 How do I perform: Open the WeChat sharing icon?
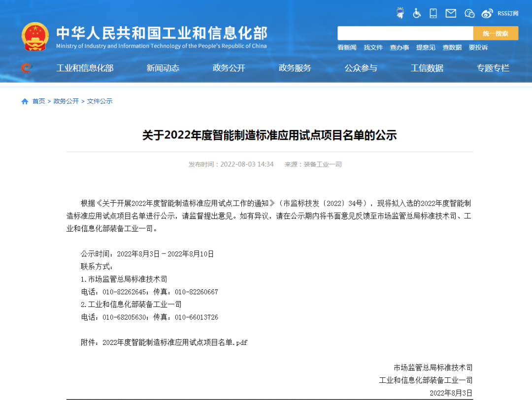tap(469, 13)
